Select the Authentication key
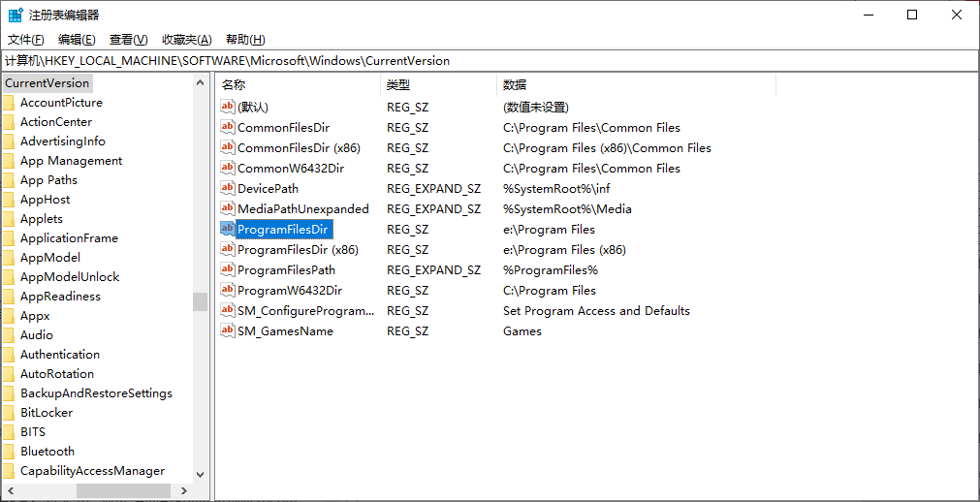The image size is (980, 502). pyautogui.click(x=59, y=355)
